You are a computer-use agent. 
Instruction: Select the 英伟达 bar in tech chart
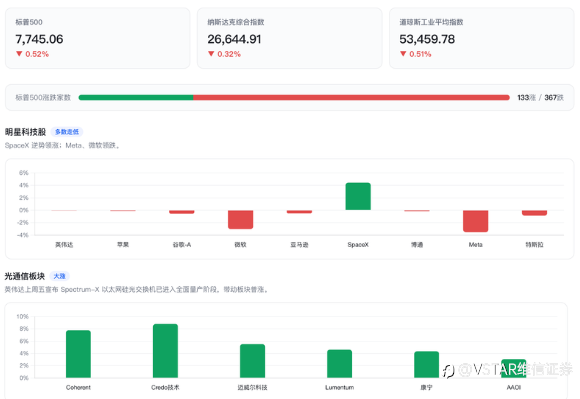coord(64,210)
